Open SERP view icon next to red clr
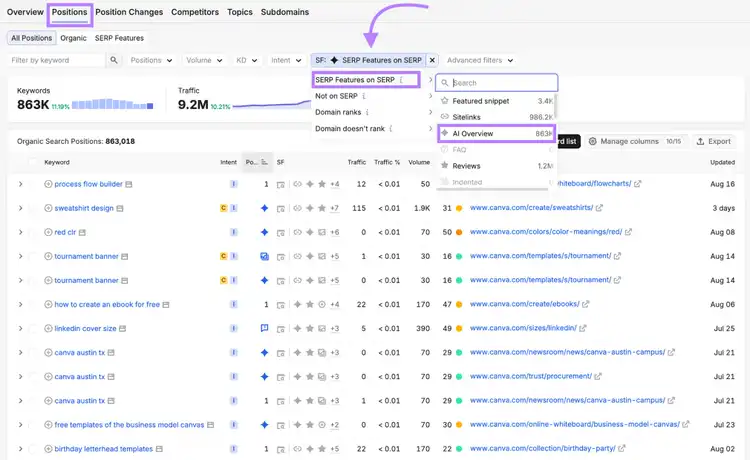 click(82, 232)
